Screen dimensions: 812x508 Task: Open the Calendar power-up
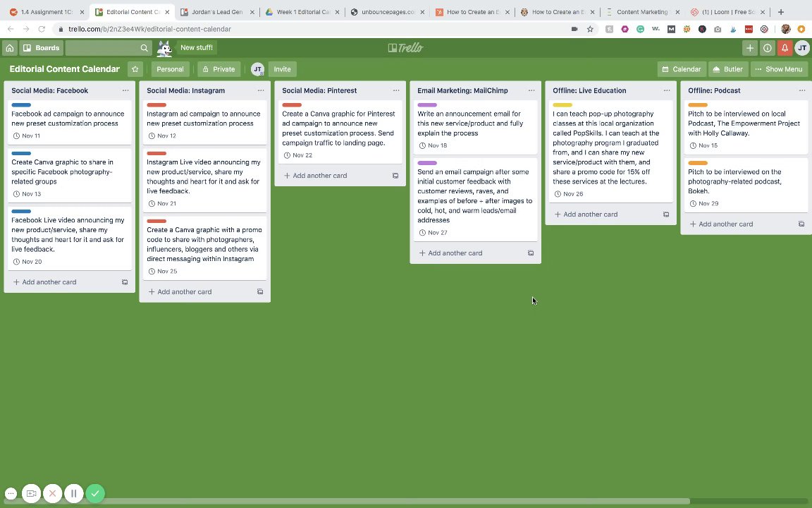click(682, 69)
